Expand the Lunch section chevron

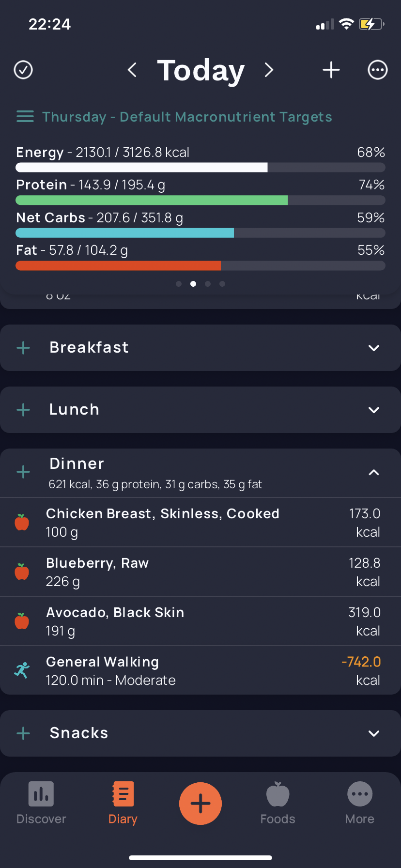tap(374, 410)
